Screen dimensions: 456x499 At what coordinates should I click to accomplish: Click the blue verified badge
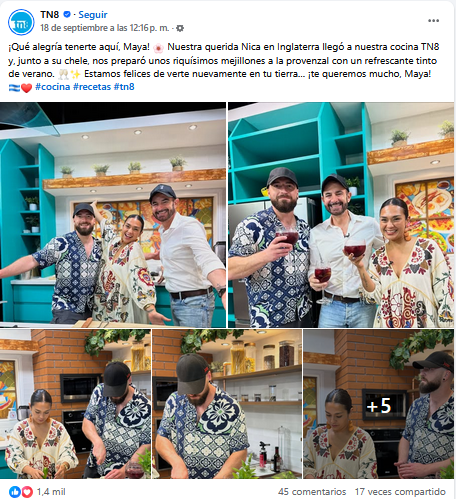tap(67, 14)
